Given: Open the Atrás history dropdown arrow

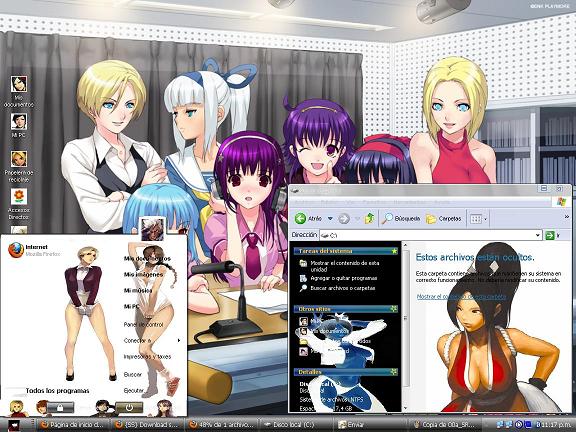Looking at the screenshot, I should click(x=330, y=219).
